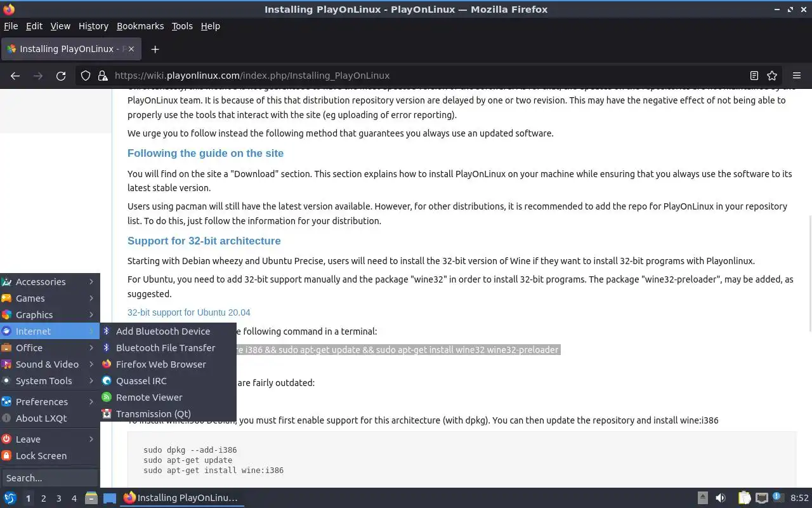Click the Installing PlayOnLinux taskbar window button

[182, 498]
